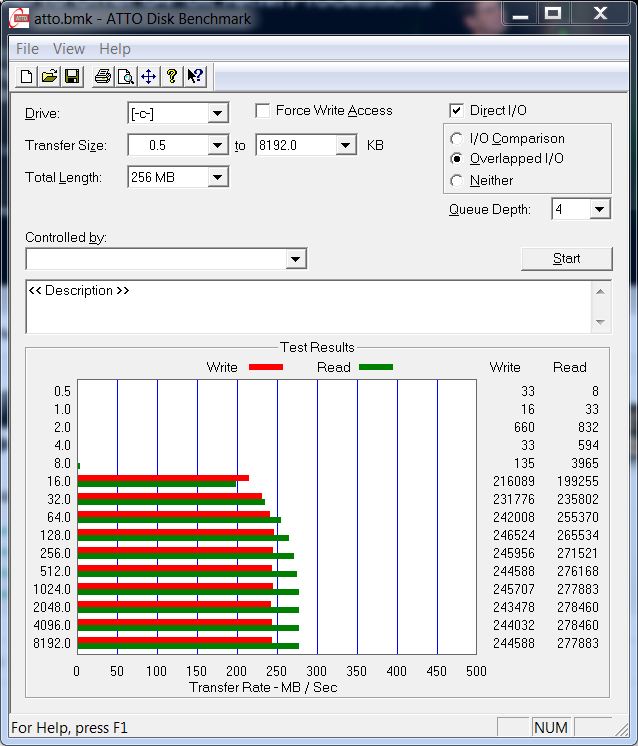This screenshot has height=746, width=638.
Task: Select the I/O Comparison radio button
Action: 456,138
